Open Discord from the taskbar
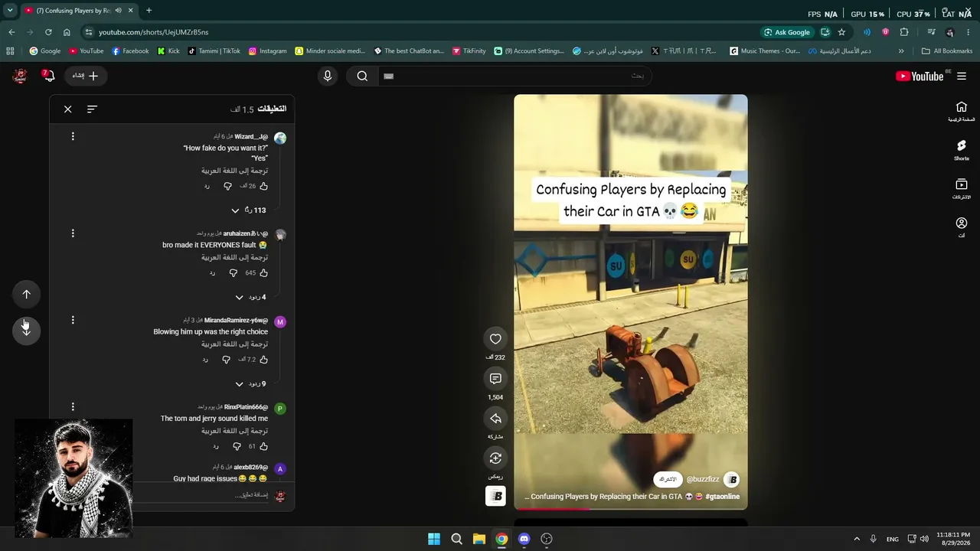This screenshot has width=980, height=551. (524, 539)
